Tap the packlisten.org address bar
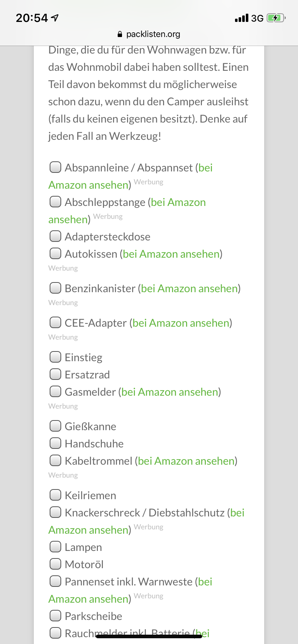 click(149, 34)
